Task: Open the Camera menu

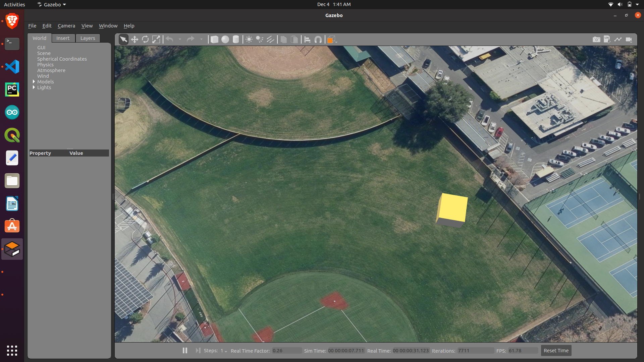Action: point(66,26)
